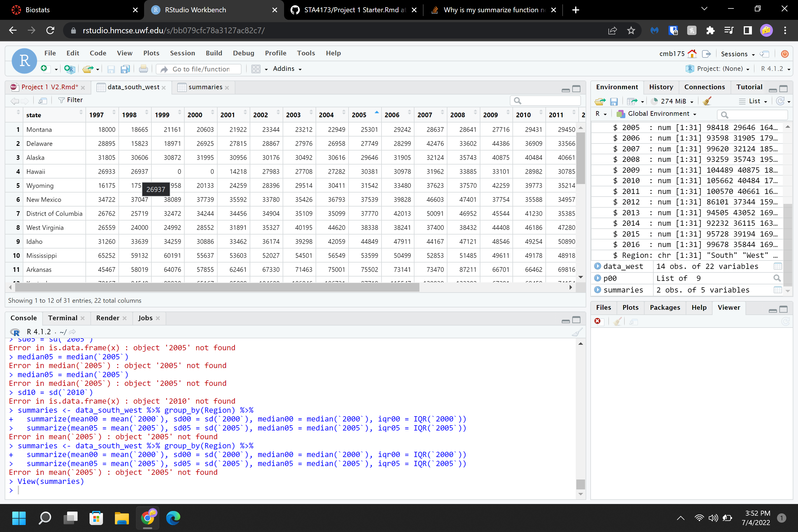This screenshot has width=798, height=532.
Task: Open the R 4.1.2 version dropdown
Action: pyautogui.click(x=775, y=69)
